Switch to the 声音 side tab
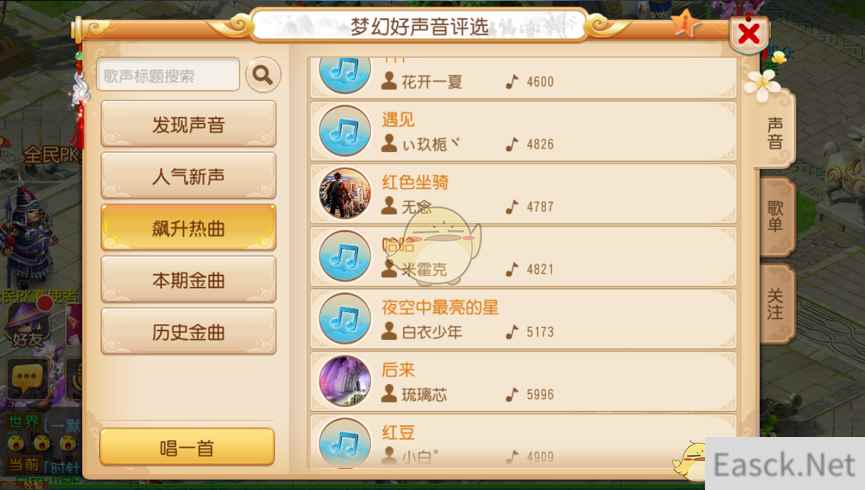Image resolution: width=865 pixels, height=490 pixels. click(x=775, y=134)
